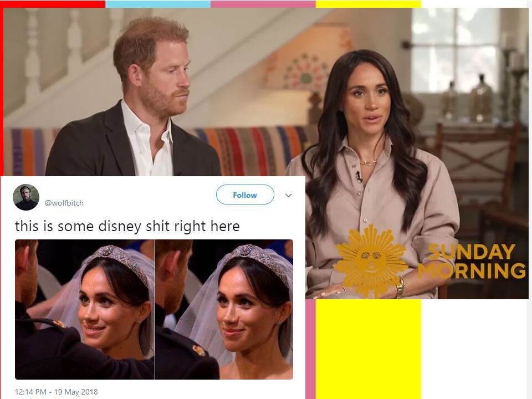Click the gold watch on the woman's wrist

coord(400,287)
